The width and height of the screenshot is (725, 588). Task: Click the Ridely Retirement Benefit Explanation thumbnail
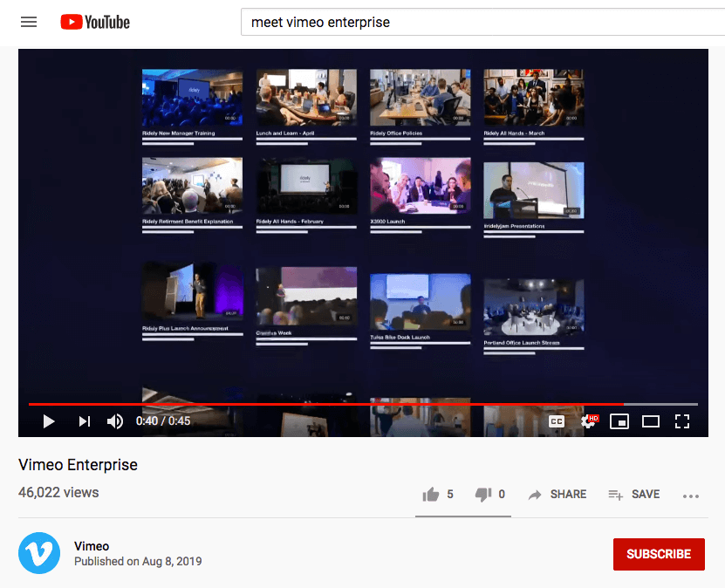(x=192, y=185)
